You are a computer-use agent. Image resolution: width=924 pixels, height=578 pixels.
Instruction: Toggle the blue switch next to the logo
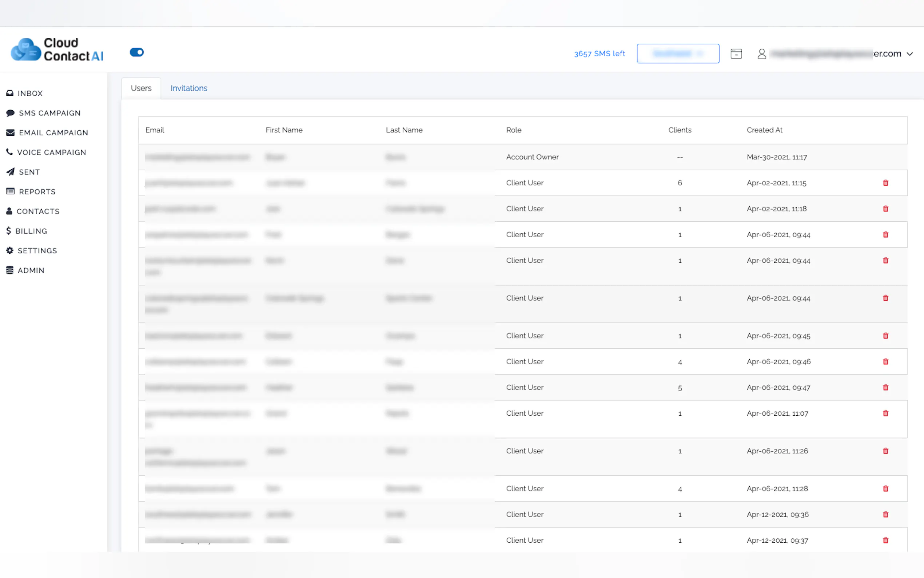(x=136, y=52)
